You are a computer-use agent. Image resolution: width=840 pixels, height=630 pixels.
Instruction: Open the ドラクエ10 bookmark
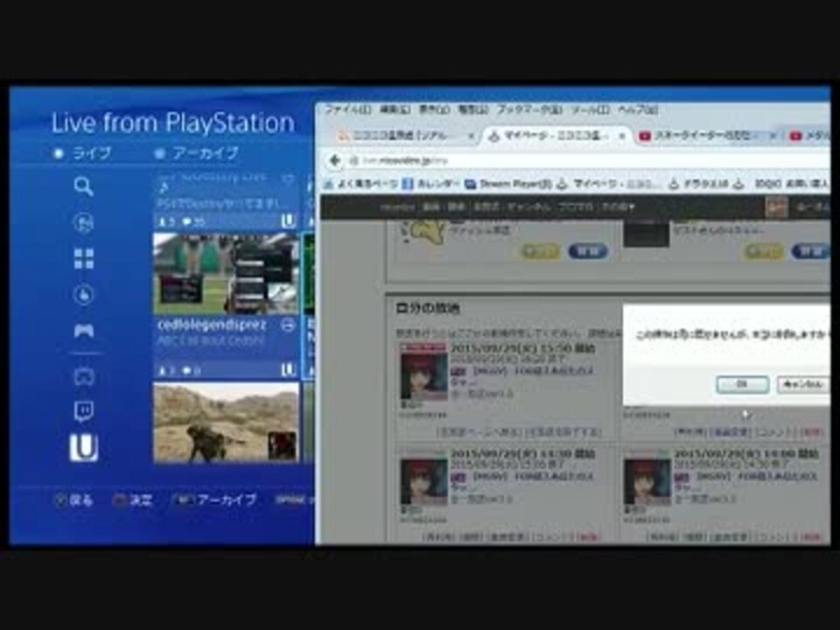point(698,185)
